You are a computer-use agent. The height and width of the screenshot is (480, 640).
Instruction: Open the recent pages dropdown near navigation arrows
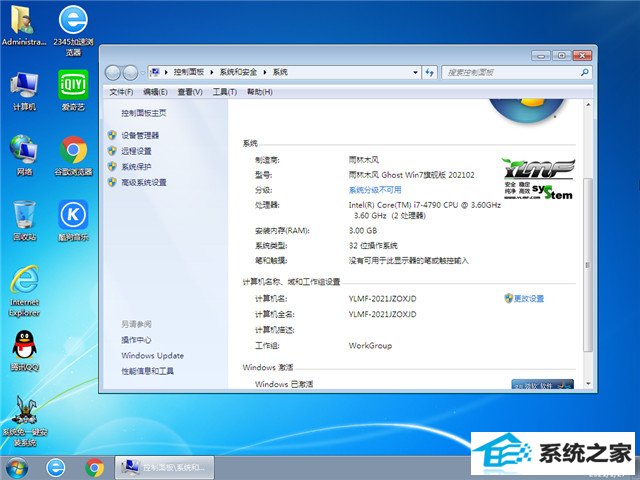(x=142, y=73)
